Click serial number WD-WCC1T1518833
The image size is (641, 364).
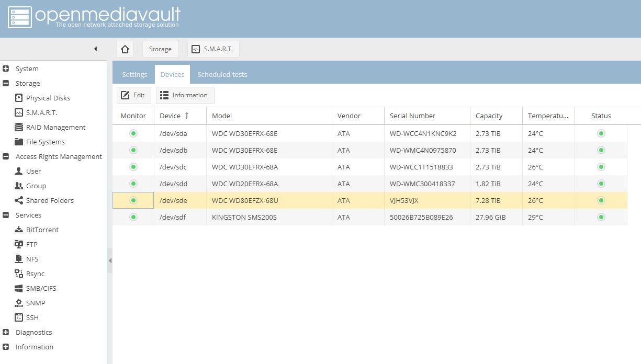pyautogui.click(x=421, y=167)
